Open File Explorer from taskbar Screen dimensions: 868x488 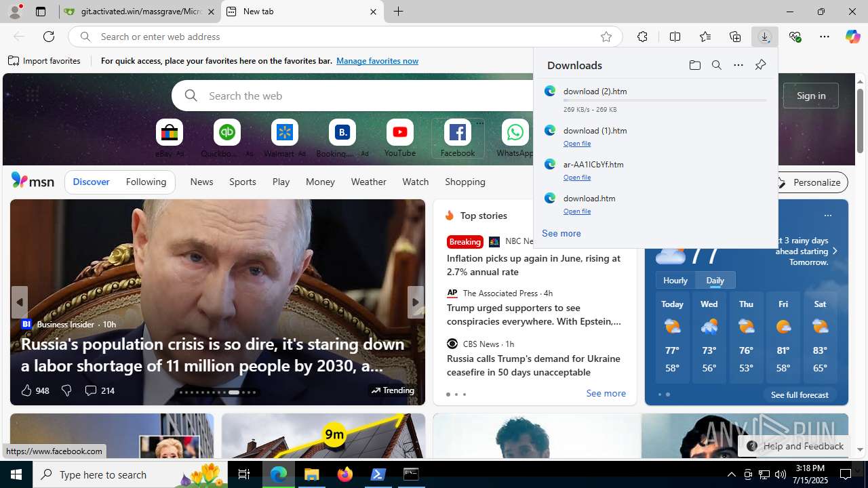[x=311, y=474]
